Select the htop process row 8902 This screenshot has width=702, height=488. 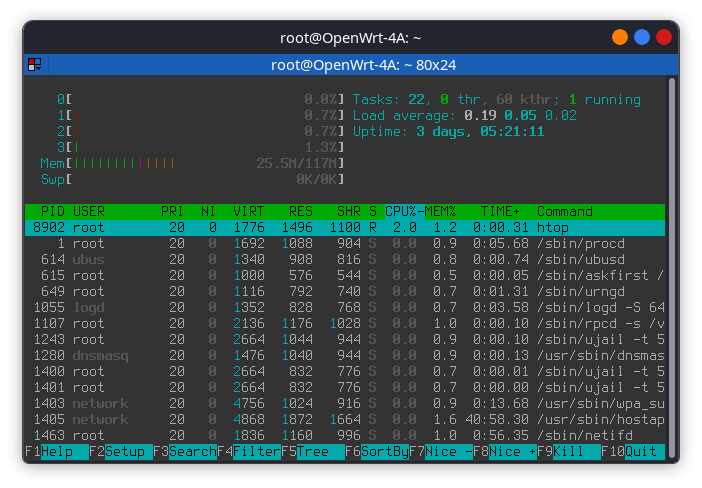point(345,227)
